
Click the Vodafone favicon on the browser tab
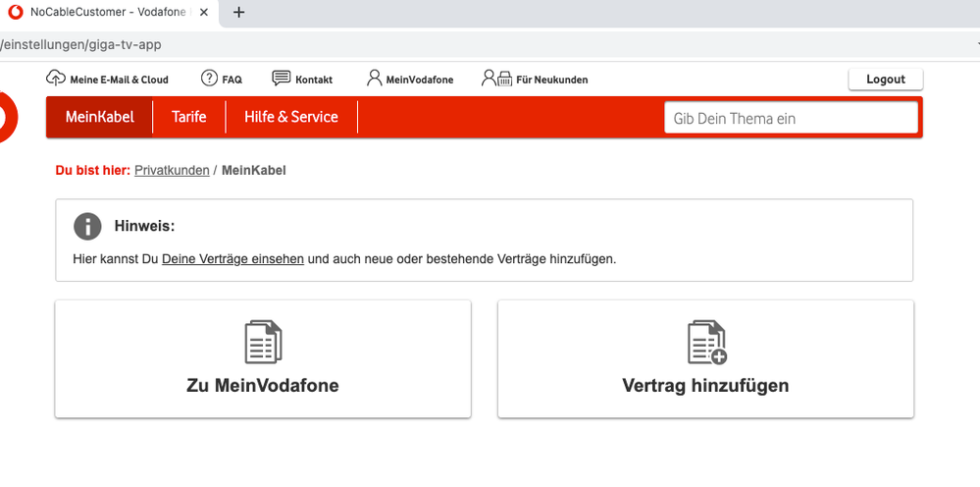(16, 13)
